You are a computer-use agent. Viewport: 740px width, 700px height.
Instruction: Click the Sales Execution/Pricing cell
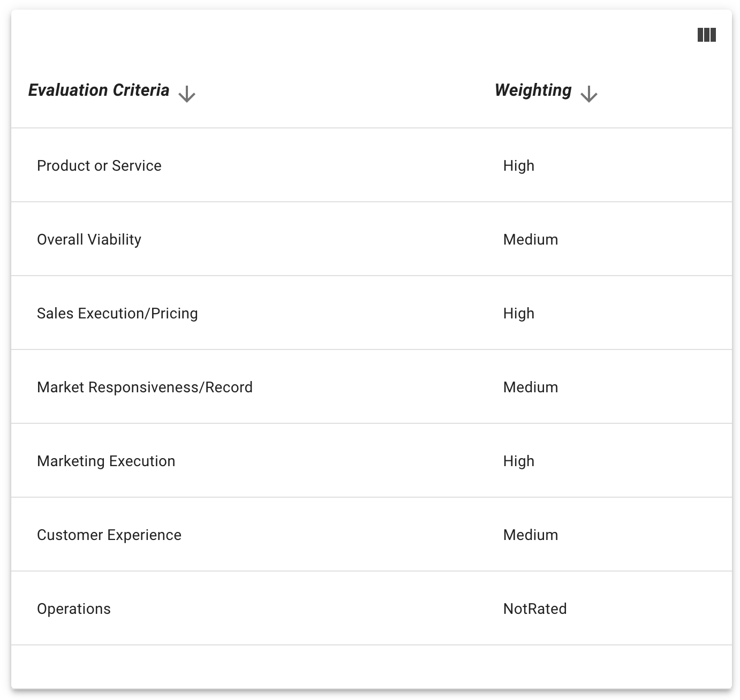117,314
